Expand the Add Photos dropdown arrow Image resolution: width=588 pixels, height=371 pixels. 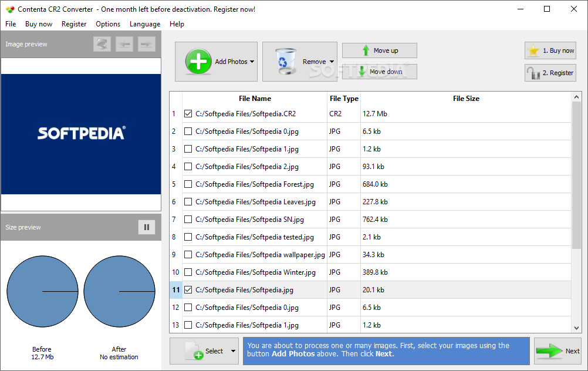[x=252, y=62]
